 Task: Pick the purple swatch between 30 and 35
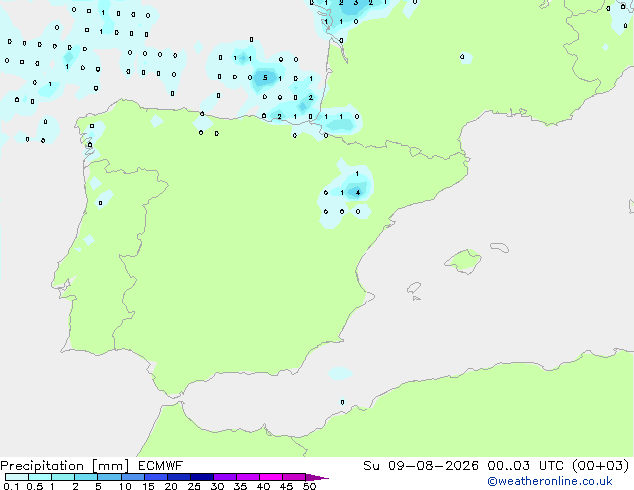click(x=225, y=477)
